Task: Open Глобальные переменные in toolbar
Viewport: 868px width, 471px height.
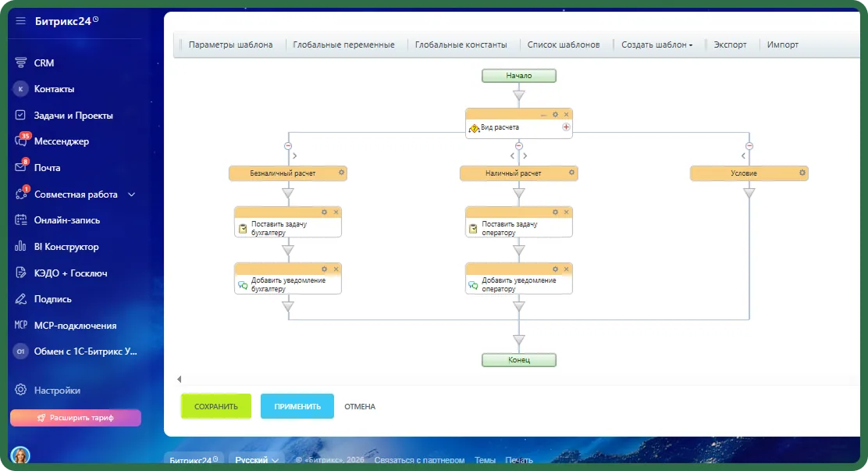Action: pos(343,45)
